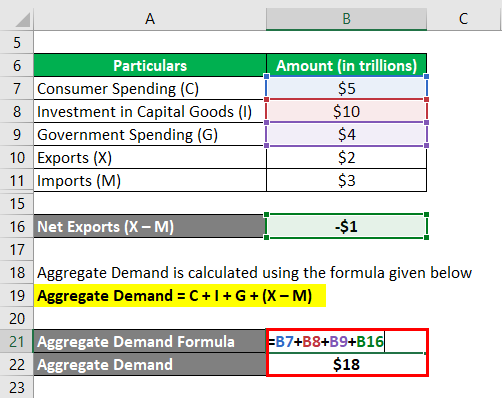Select column A header
502x398 pixels.
pos(150,19)
